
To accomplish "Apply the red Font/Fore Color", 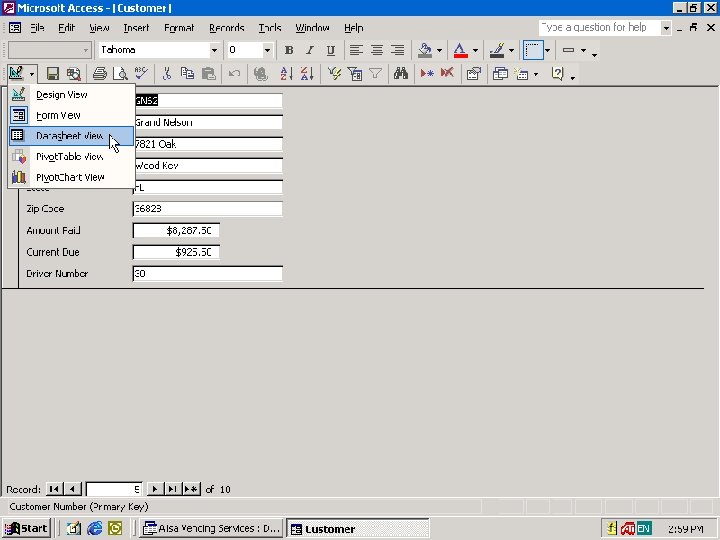I will (x=461, y=50).
